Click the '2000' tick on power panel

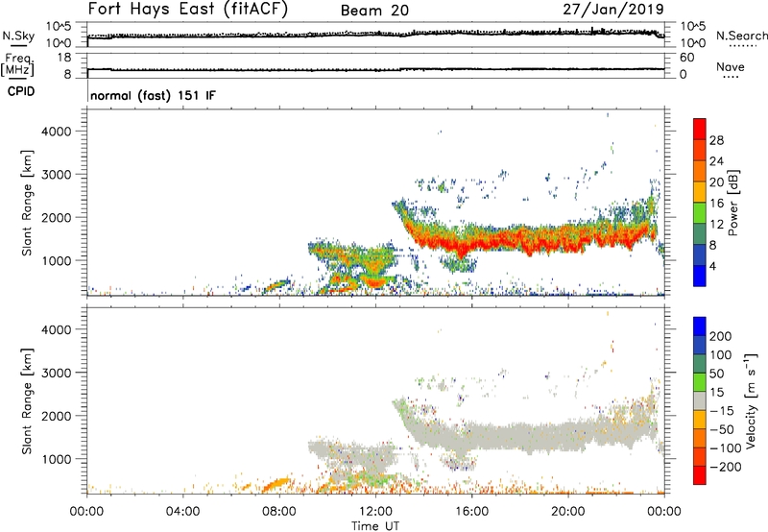pos(57,218)
